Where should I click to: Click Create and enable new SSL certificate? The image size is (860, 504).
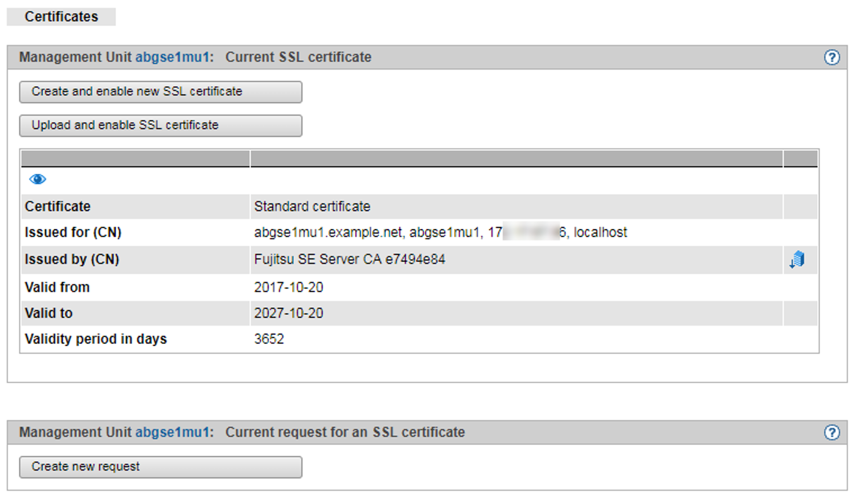coord(160,92)
